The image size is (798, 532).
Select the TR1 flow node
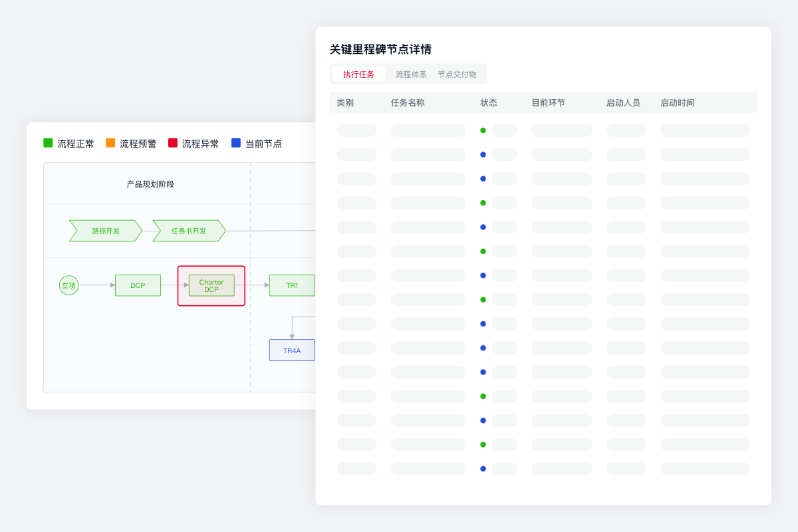click(292, 285)
